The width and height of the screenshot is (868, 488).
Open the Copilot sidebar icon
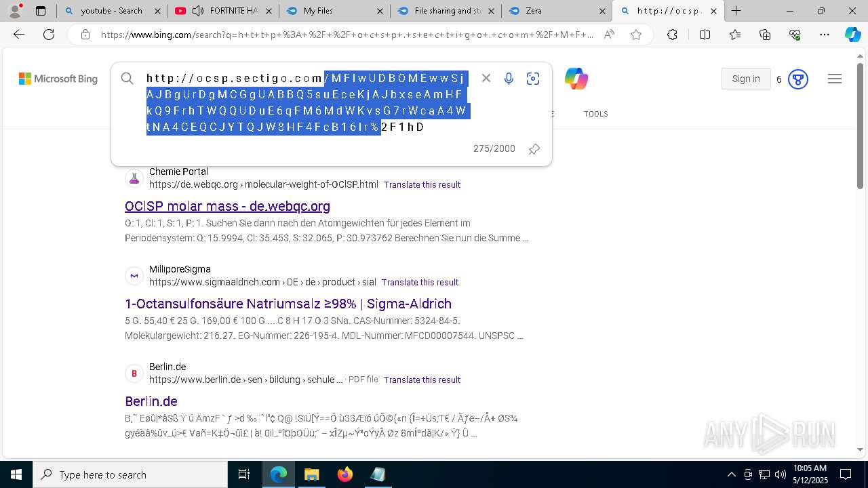coord(852,35)
